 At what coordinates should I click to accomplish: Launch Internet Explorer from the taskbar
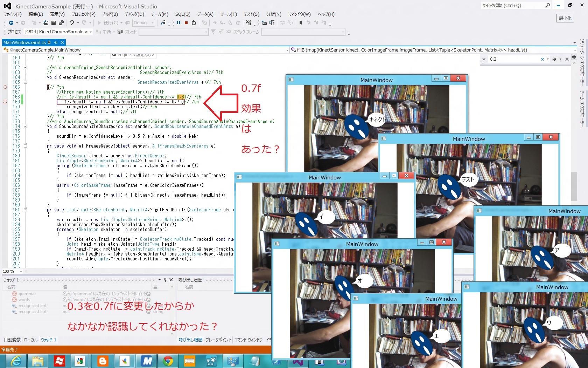[x=16, y=361]
